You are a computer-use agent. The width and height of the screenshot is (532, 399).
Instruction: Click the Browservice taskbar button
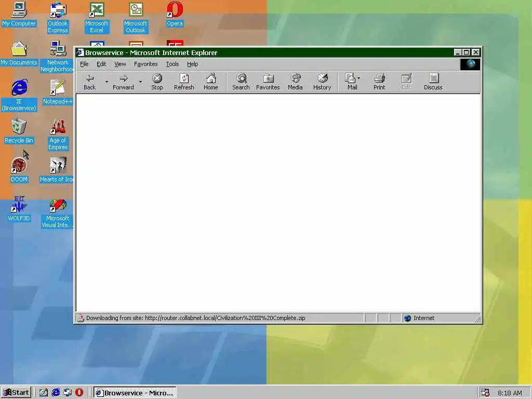pyautogui.click(x=135, y=393)
